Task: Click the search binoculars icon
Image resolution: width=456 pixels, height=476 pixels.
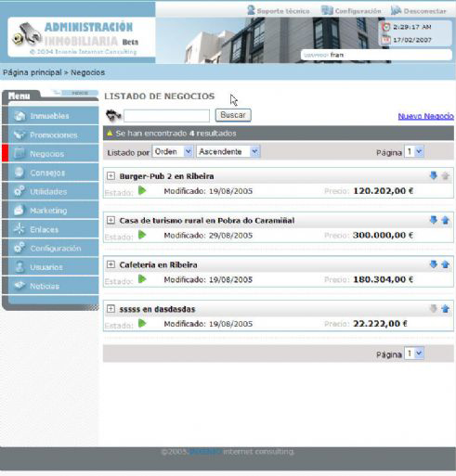Action: pyautogui.click(x=113, y=115)
